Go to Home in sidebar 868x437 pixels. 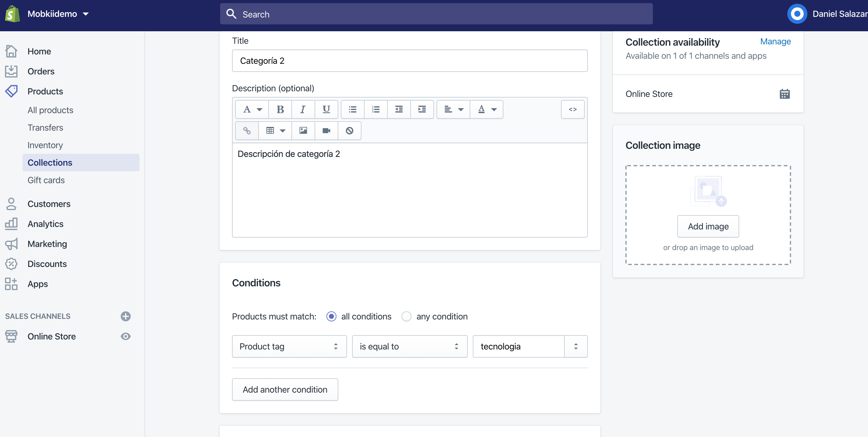coord(39,51)
